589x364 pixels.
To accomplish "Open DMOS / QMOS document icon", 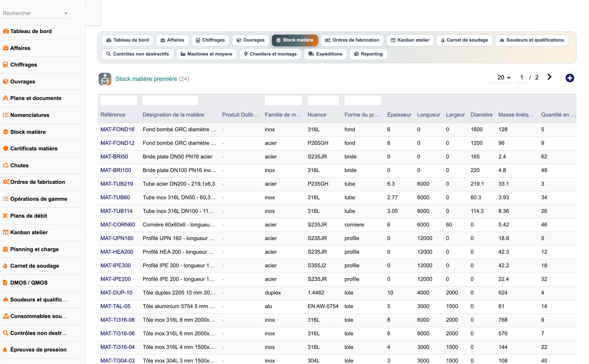I will click(x=5, y=283).
